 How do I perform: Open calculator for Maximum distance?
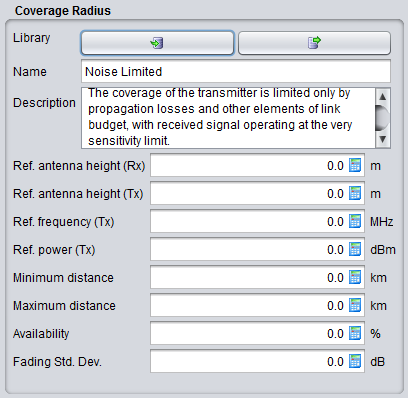[355, 305]
